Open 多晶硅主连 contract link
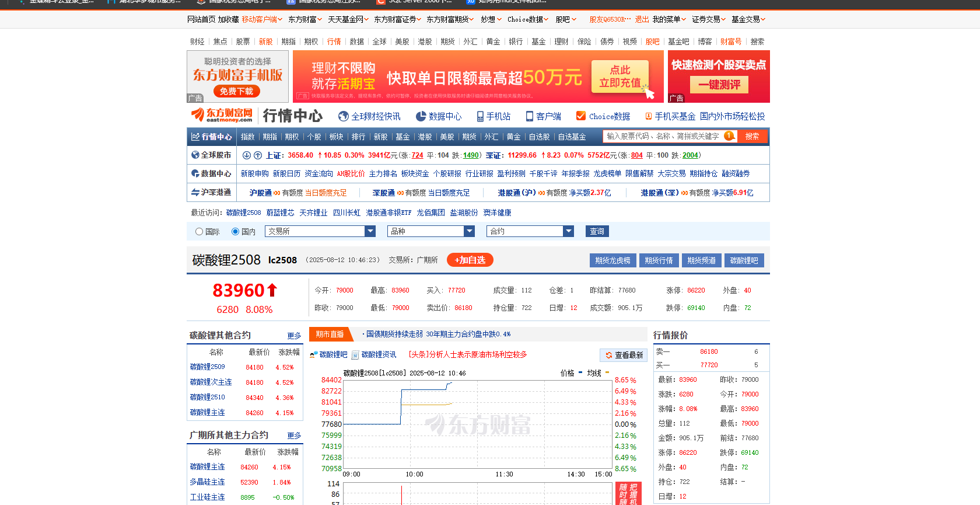 pos(207,482)
